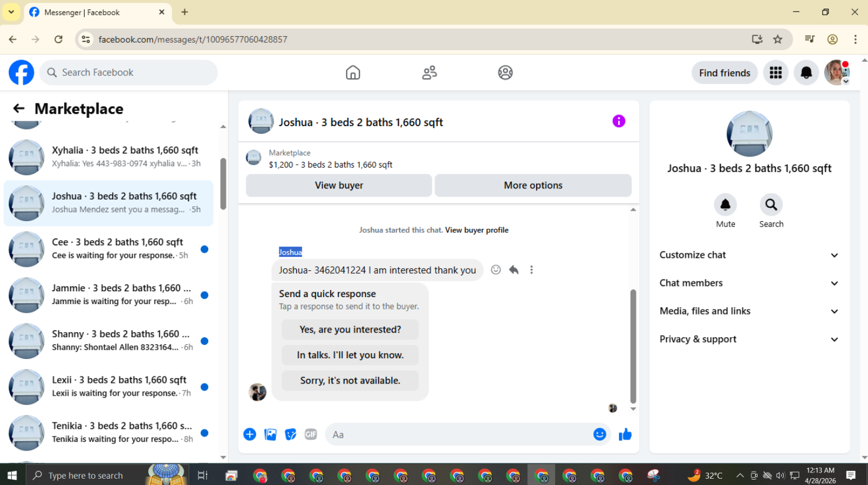
Task: Expand Media, files and links section
Action: click(749, 311)
